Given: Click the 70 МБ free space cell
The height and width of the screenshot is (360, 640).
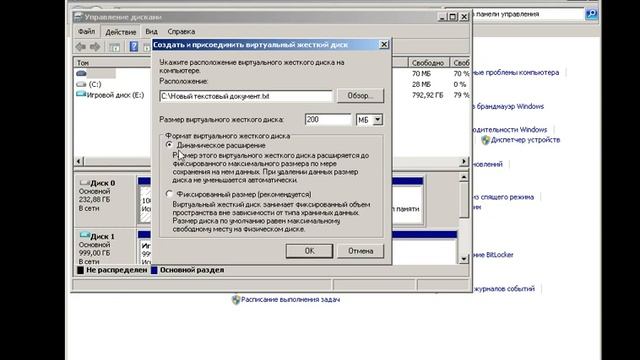Looking at the screenshot, I should [x=421, y=73].
